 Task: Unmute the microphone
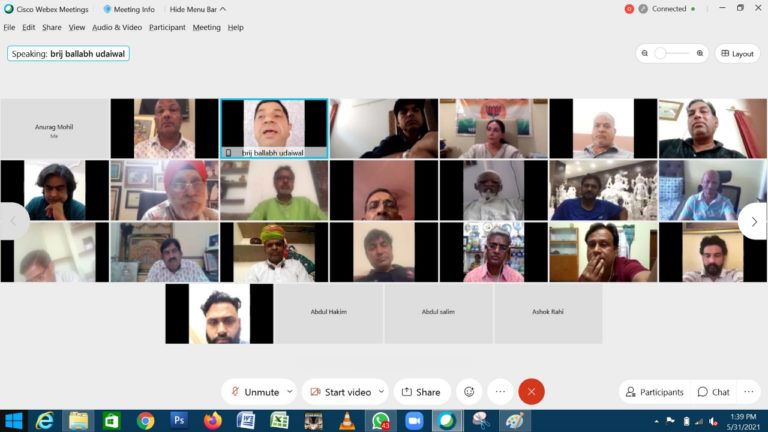click(254, 392)
